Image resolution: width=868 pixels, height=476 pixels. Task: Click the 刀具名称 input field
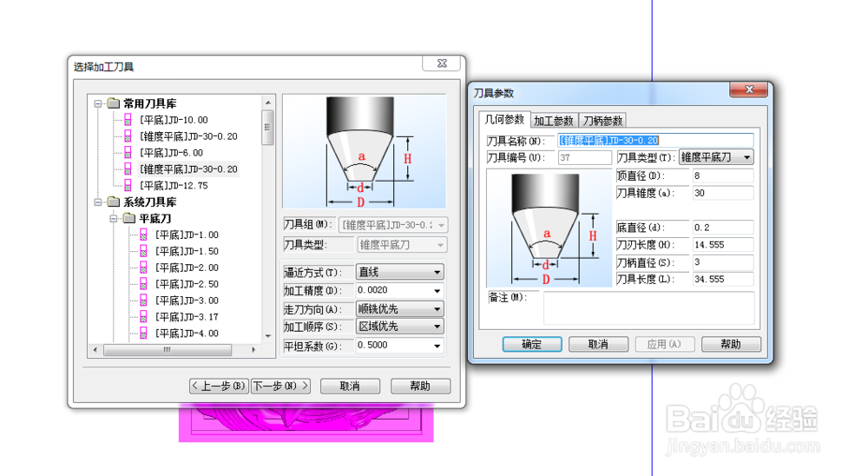(x=655, y=141)
